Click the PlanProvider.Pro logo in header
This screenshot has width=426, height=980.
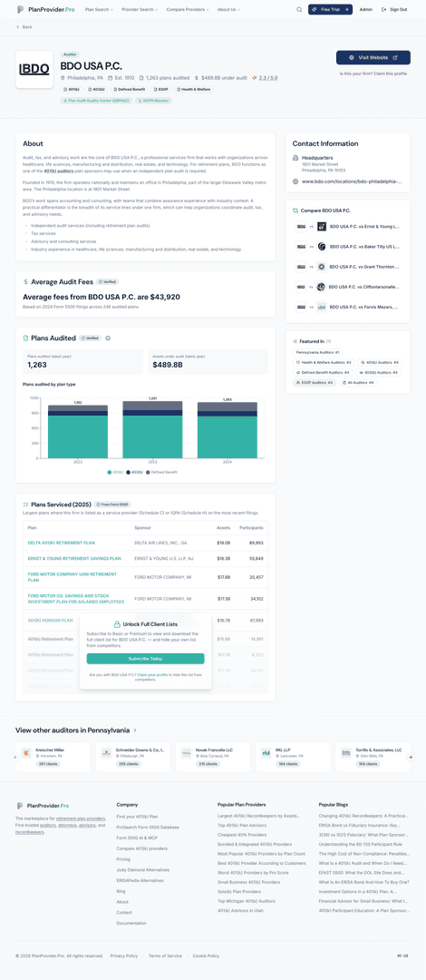pos(43,9)
